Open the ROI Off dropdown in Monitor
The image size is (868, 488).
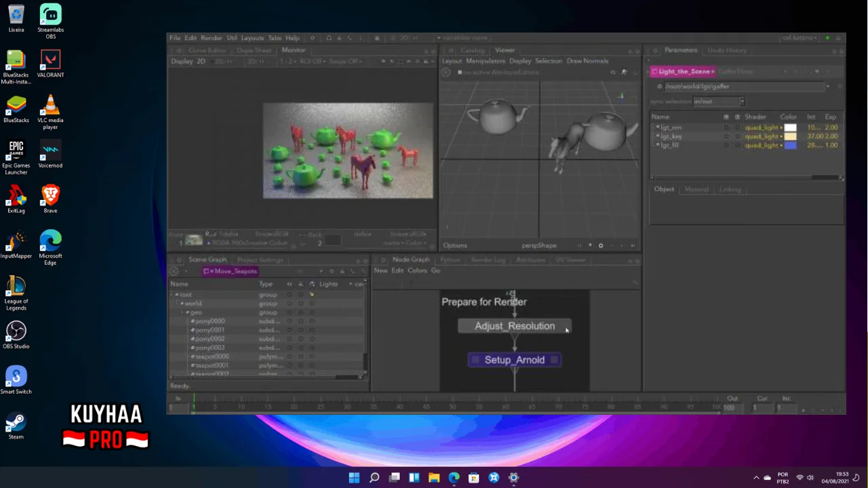[311, 61]
